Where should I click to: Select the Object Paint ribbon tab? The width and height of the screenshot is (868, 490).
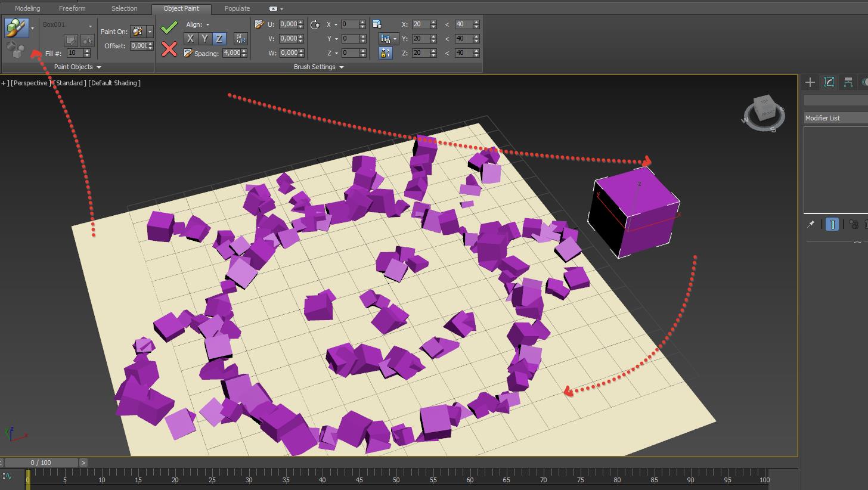(181, 8)
